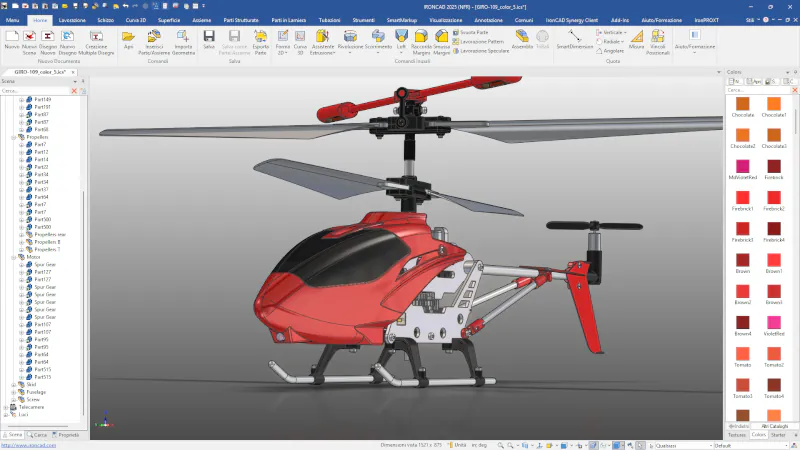This screenshot has height=450, width=800.
Task: Open the Superficie ribbon tab
Action: pos(169,20)
